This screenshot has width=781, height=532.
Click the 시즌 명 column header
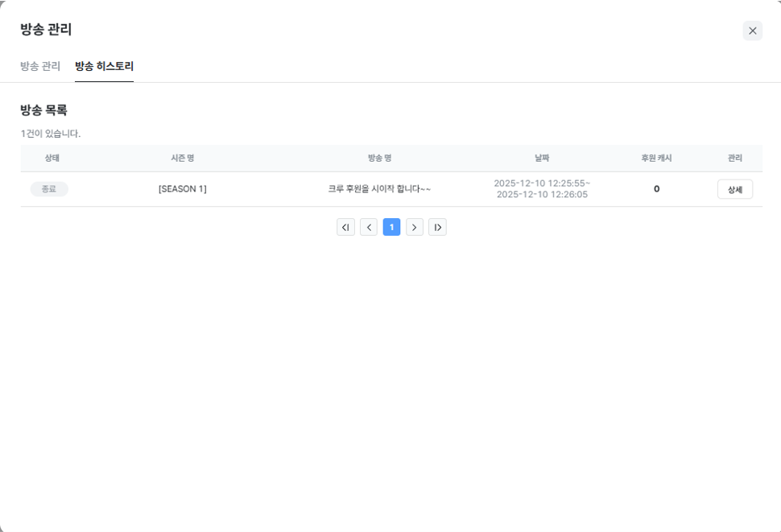click(183, 159)
